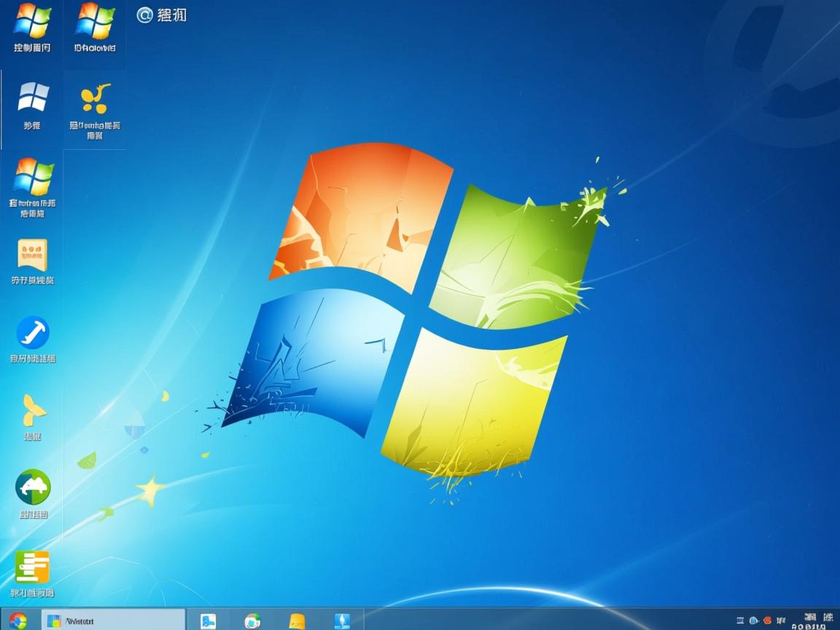Select the pale white Windows logo desktop icon
This screenshot has width=840, height=630.
(x=33, y=97)
